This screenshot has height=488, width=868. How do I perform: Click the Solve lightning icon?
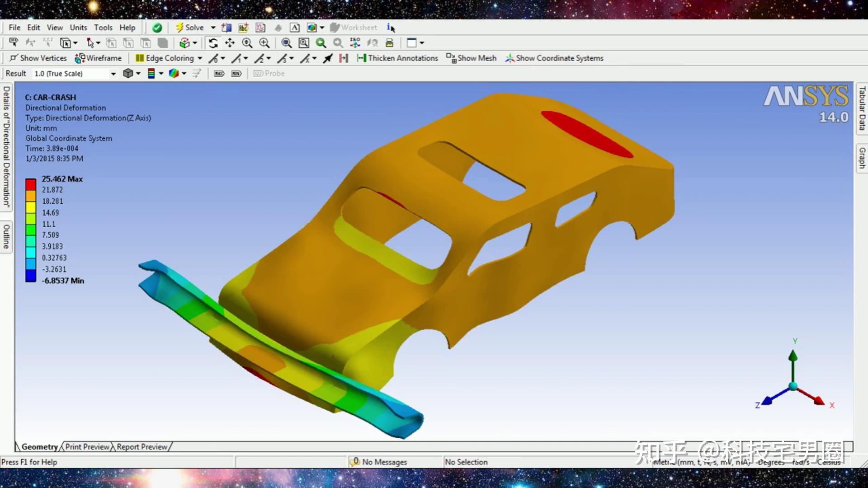(180, 28)
